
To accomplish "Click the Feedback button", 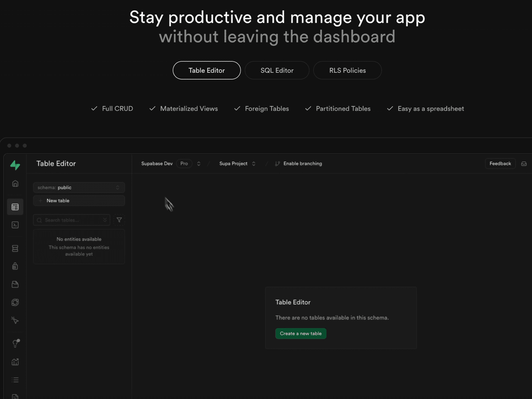I will pos(500,164).
